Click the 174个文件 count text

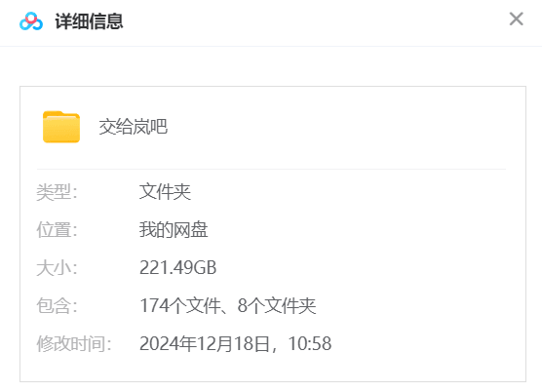pos(180,306)
